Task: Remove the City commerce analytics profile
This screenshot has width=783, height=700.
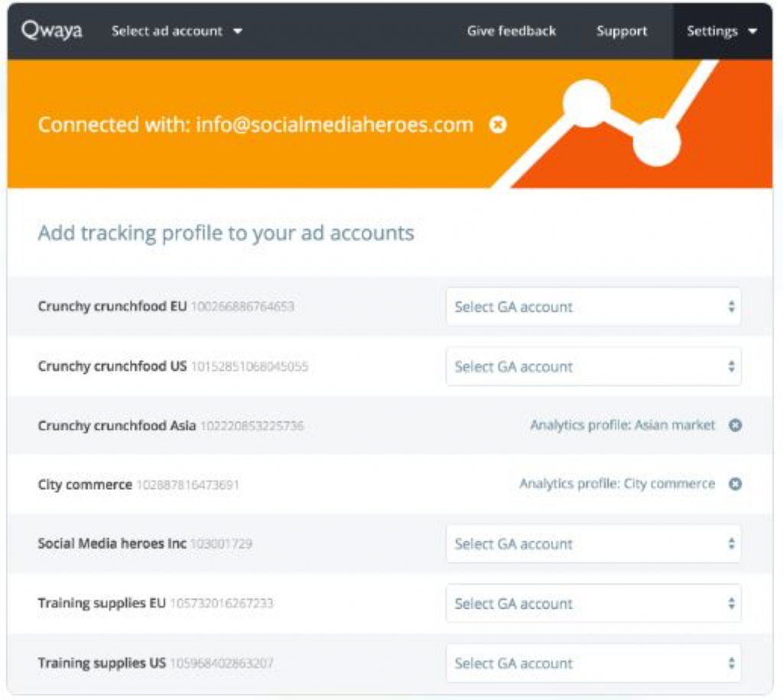Action: point(735,483)
